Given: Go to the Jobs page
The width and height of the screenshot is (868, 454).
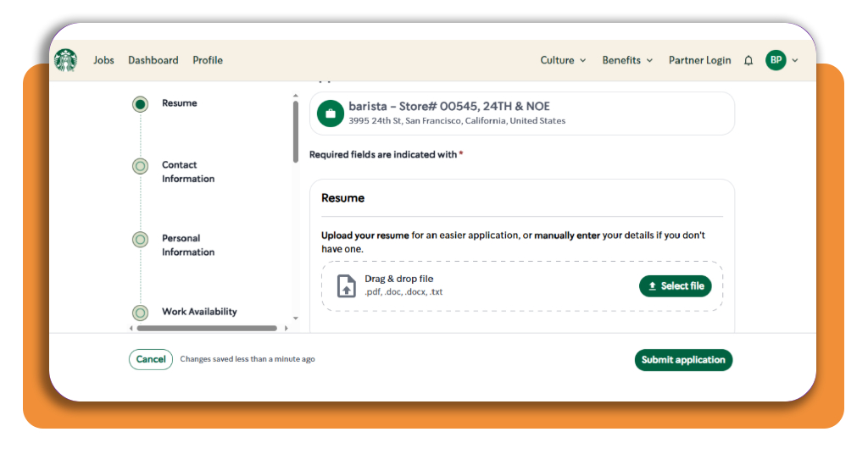Looking at the screenshot, I should click(x=103, y=60).
